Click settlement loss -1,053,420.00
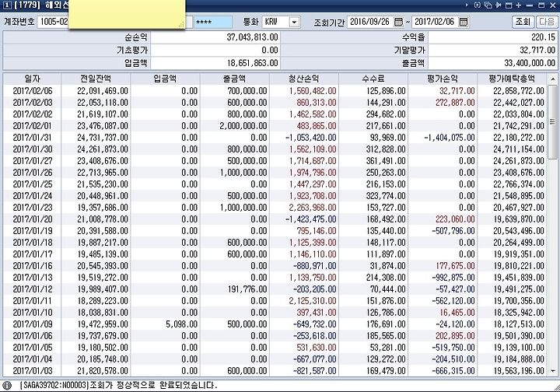This screenshot has height=392, width=560. 310,138
